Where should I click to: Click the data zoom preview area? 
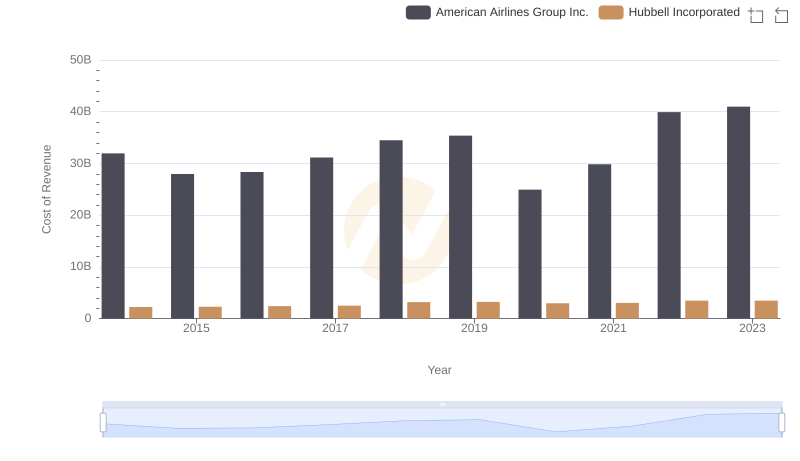442,423
